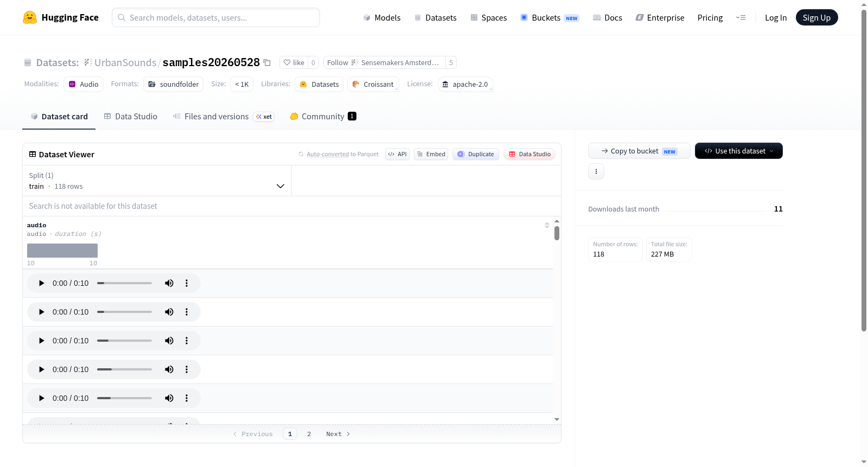Go to Datasets in the top navigation
868x467 pixels.
click(x=436, y=17)
